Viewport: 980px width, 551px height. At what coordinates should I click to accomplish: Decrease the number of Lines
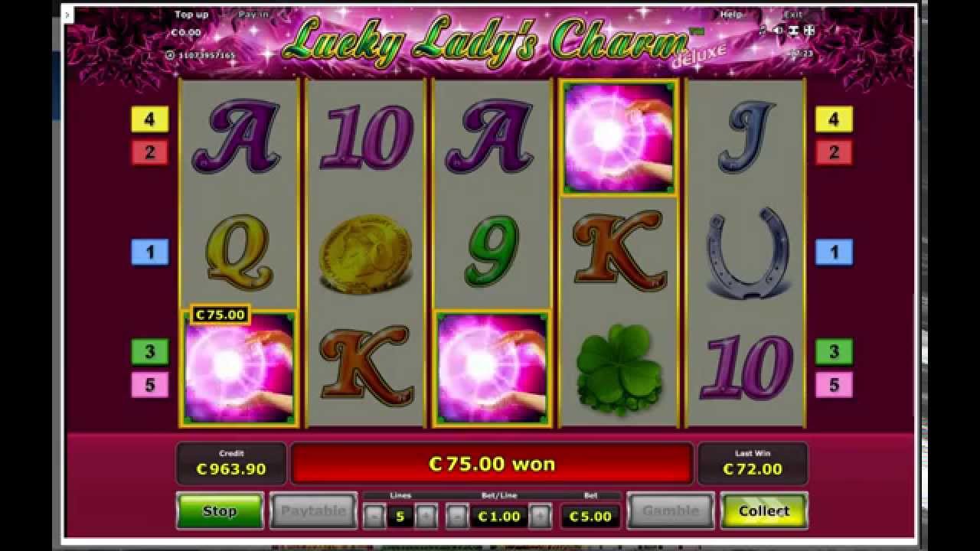pos(374,517)
